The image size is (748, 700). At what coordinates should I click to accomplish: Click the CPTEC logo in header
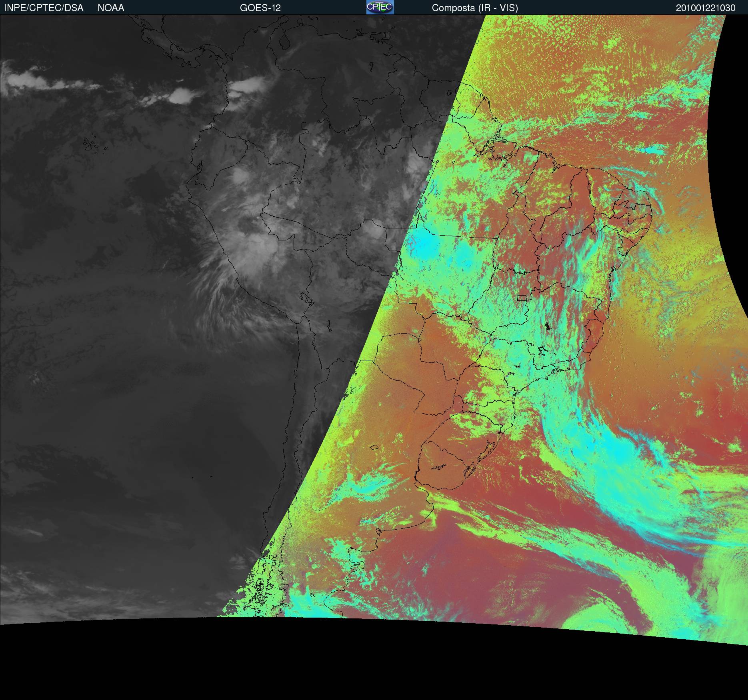(x=380, y=7)
